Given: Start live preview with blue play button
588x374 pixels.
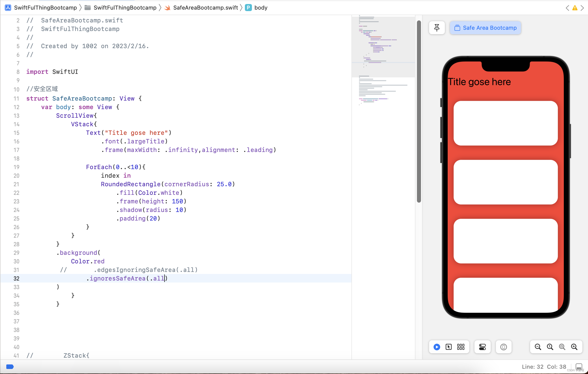Looking at the screenshot, I should pos(437,347).
